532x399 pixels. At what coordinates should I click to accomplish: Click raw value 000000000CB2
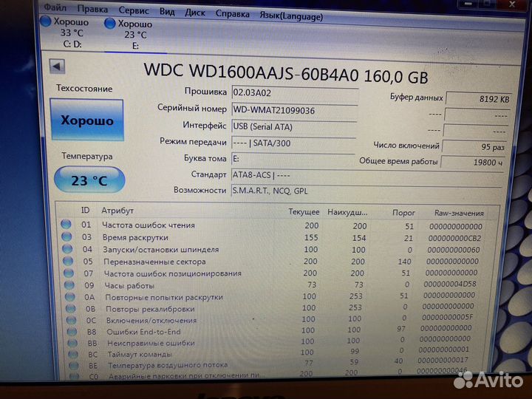tap(454, 239)
